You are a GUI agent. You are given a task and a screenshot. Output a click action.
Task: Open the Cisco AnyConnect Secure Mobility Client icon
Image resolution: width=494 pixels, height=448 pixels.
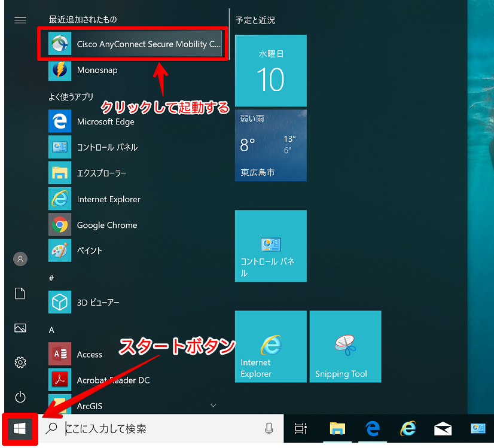60,44
